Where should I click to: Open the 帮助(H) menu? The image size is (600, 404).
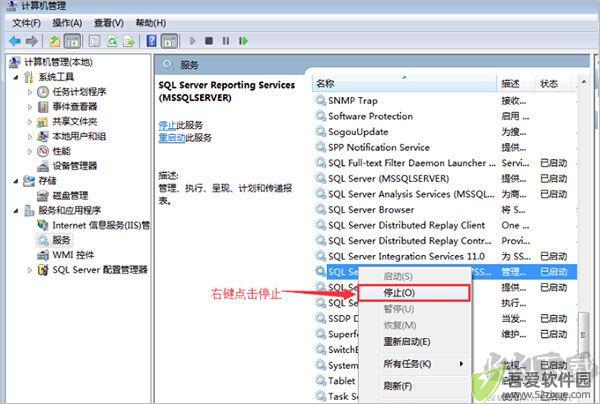(x=151, y=23)
